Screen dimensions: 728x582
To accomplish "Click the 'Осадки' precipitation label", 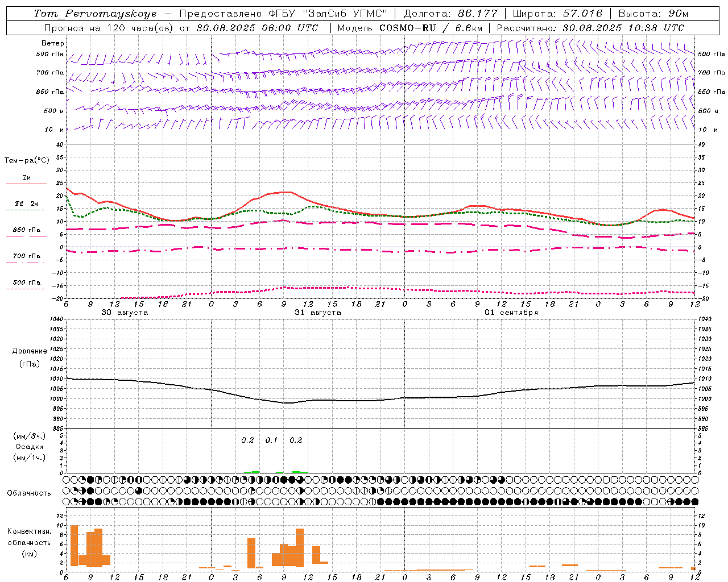I will [x=30, y=447].
